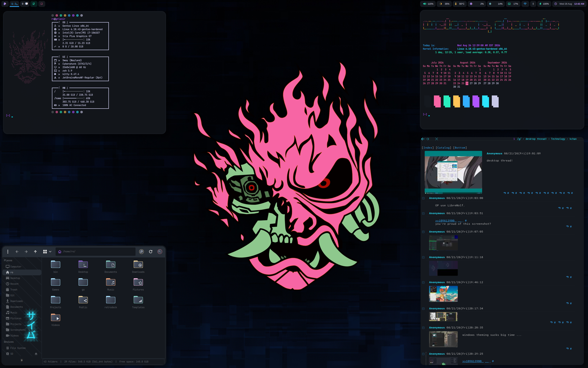Open Trash in the Places sidebar
The image size is (588, 368).
tap(22, 290)
